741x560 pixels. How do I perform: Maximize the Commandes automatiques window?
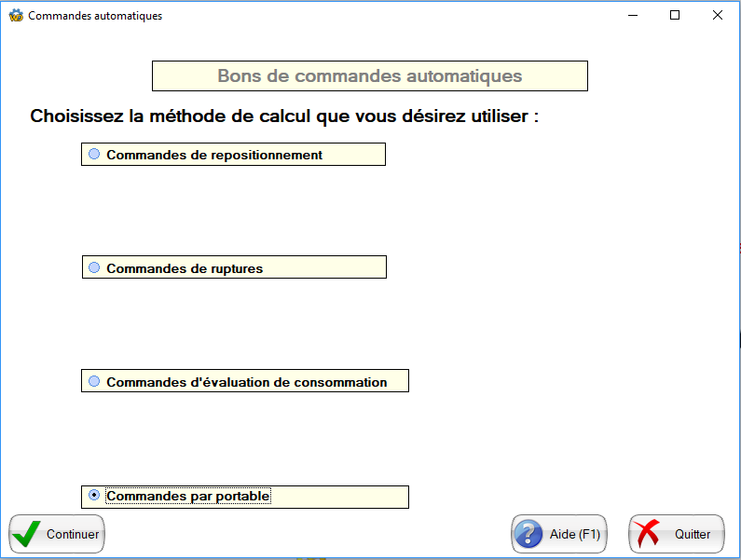pyautogui.click(x=675, y=16)
